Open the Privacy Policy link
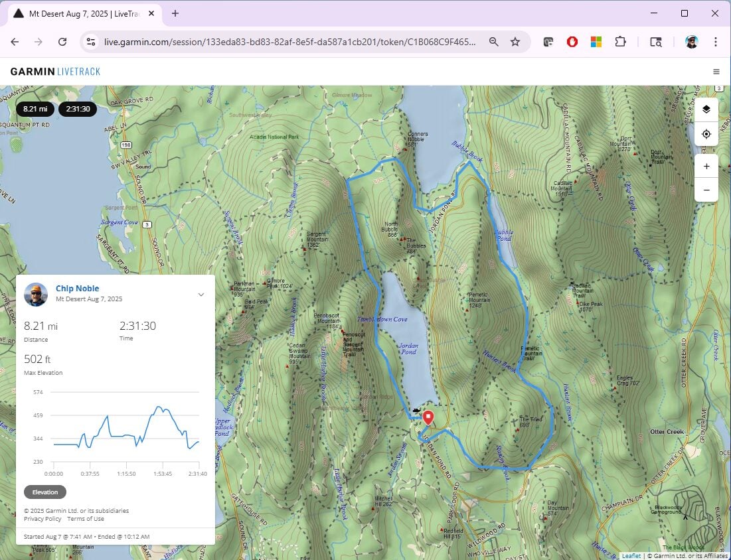Image resolution: width=731 pixels, height=560 pixels. click(x=42, y=519)
